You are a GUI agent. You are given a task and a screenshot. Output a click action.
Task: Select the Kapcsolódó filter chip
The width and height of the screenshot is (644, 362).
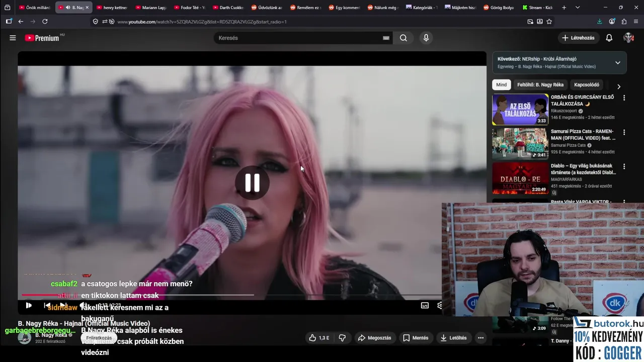tap(587, 85)
